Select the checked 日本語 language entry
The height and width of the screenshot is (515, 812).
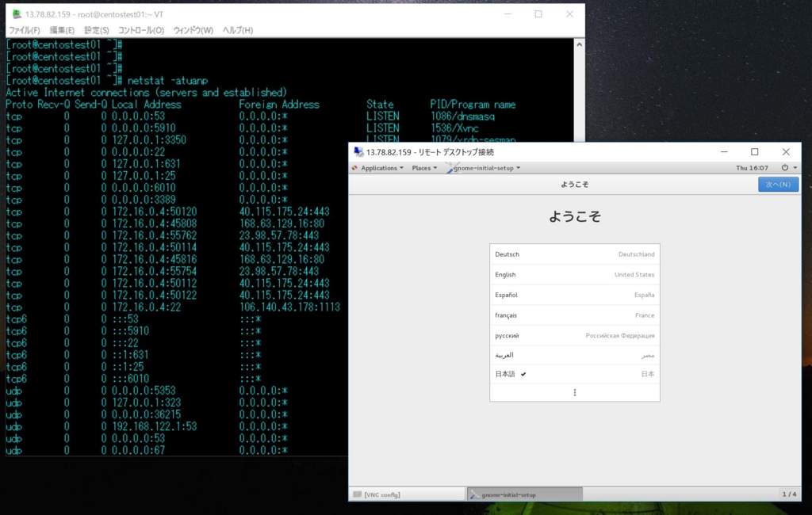pyautogui.click(x=575, y=374)
